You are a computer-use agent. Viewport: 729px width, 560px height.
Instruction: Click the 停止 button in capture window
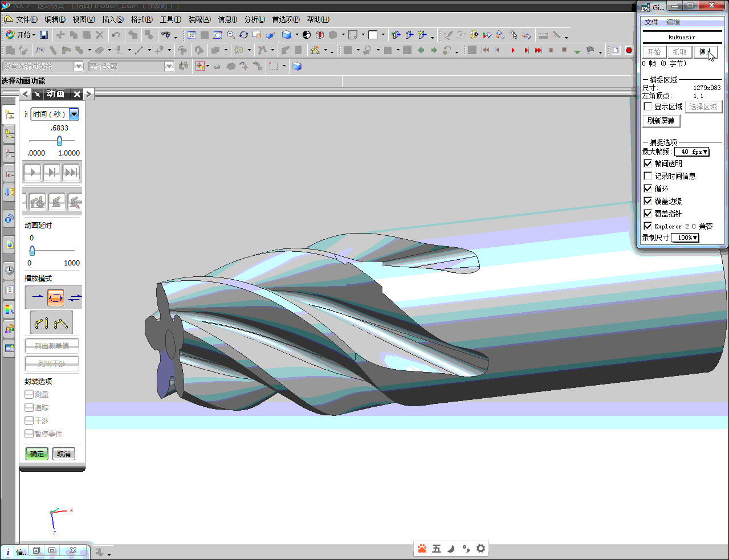(x=706, y=52)
